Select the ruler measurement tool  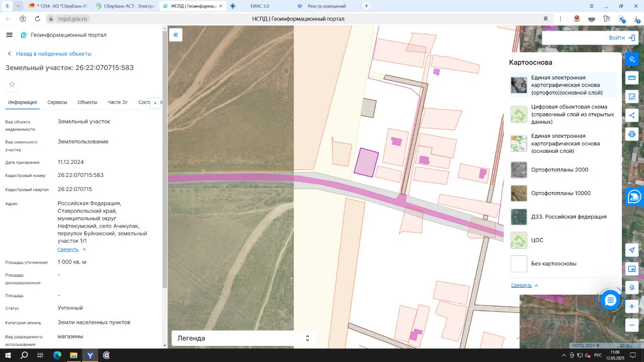632,78
